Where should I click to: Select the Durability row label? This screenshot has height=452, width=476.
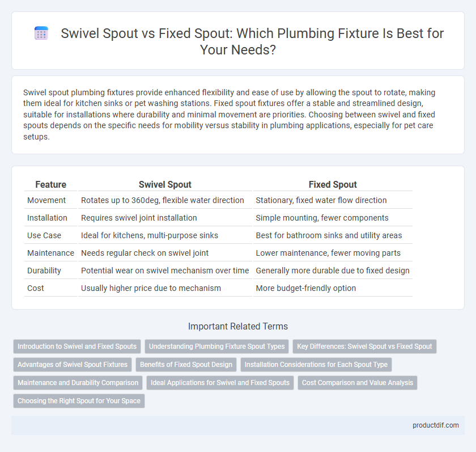click(44, 271)
